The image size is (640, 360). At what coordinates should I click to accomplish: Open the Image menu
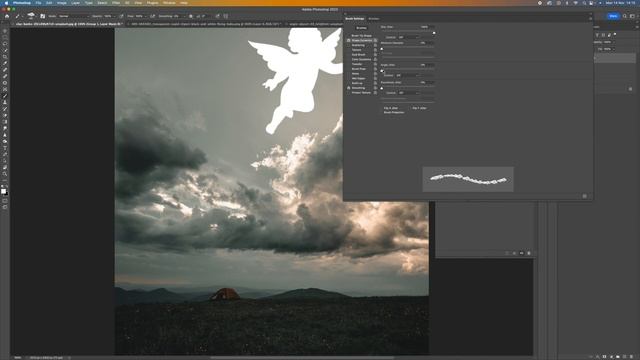(x=62, y=2)
